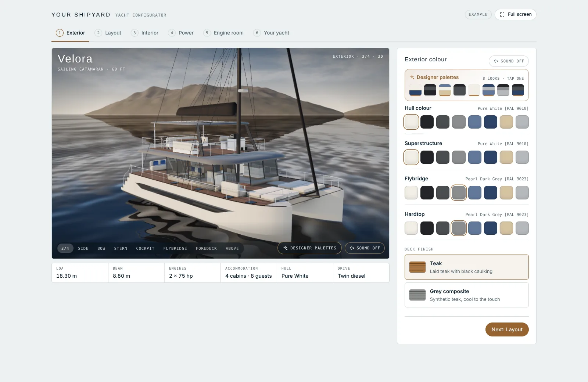
Task: Set Superstructure to light silver swatch
Action: click(522, 157)
